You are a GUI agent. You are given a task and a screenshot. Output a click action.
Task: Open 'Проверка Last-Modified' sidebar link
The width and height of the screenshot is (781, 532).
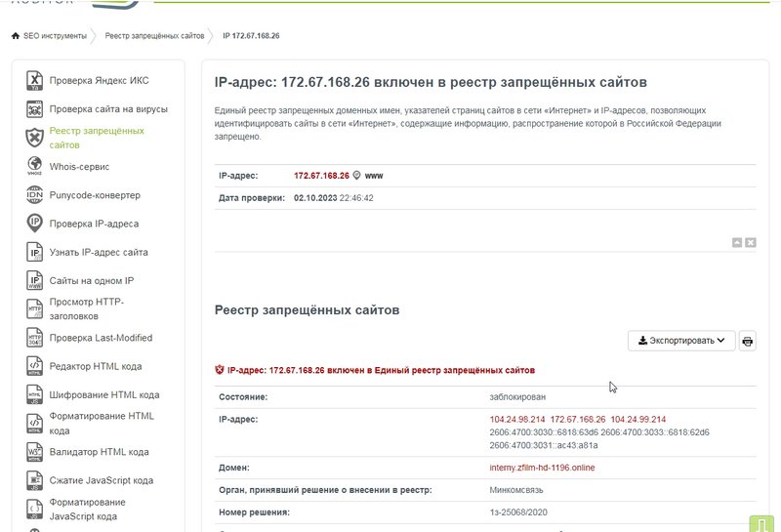tap(102, 338)
